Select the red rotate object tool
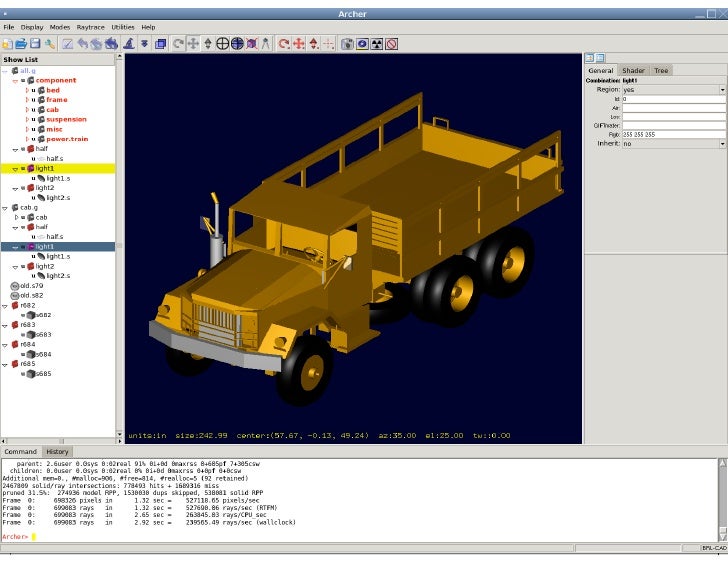This screenshot has height=563, width=728. pyautogui.click(x=284, y=44)
